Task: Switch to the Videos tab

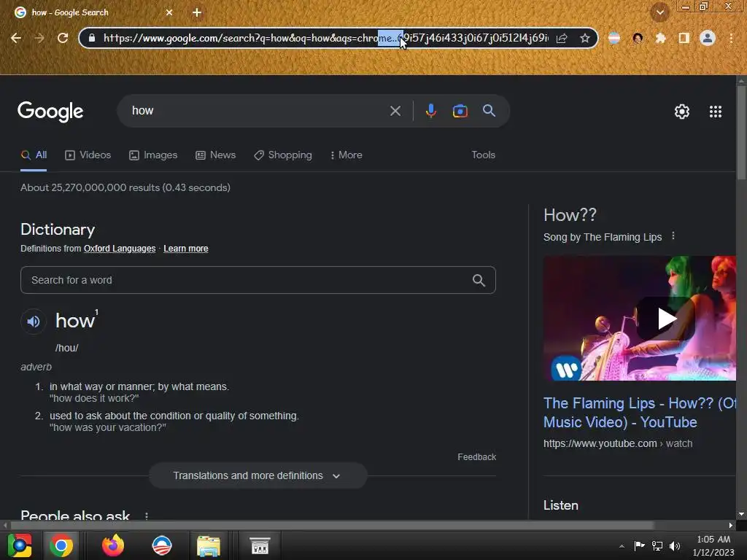Action: (x=88, y=155)
